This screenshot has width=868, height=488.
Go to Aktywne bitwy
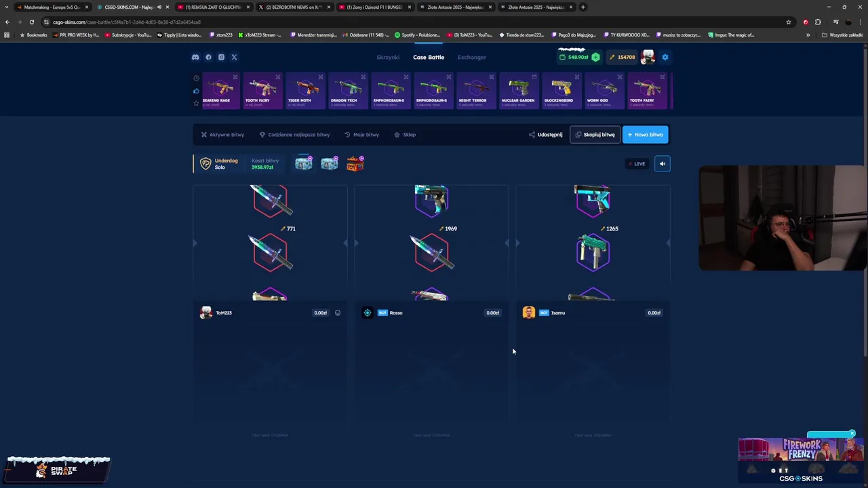click(x=222, y=134)
